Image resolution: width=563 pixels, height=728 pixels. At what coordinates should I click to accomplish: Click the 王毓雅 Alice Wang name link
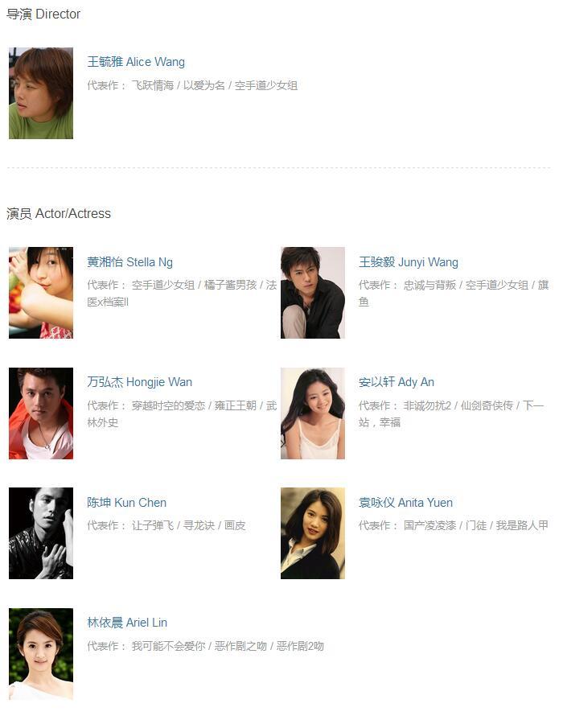point(136,62)
